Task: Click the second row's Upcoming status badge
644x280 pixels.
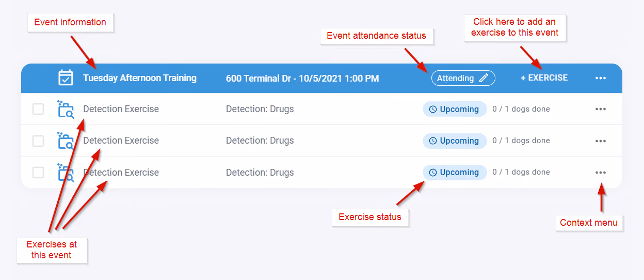Action: click(455, 141)
